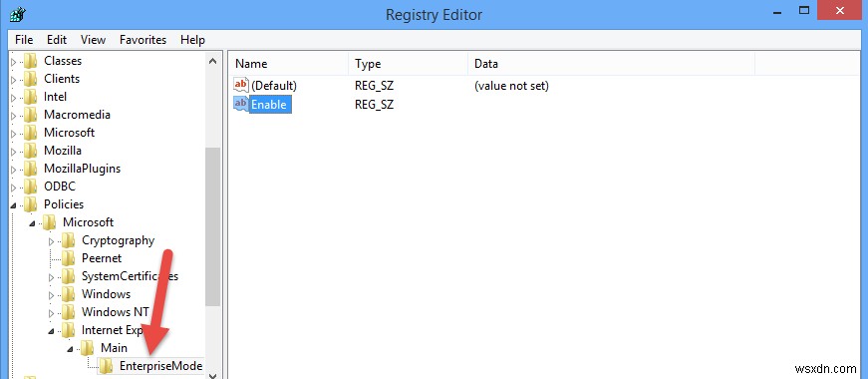Viewport: 868px width, 379px height.
Task: Select the Windows NT key
Action: click(115, 312)
